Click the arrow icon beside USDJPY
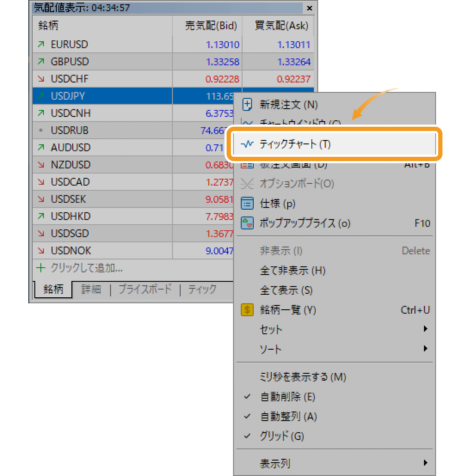The height and width of the screenshot is (476, 473). 41,96
